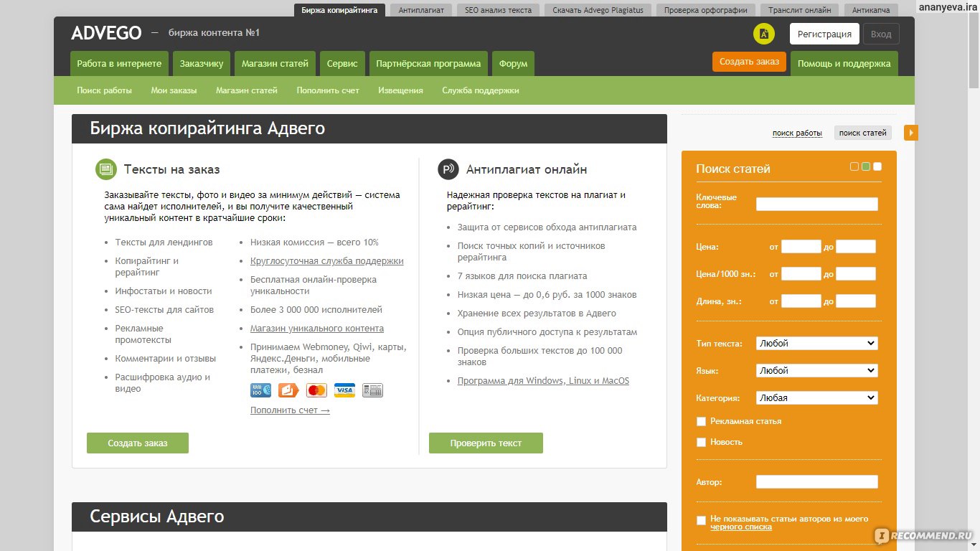Switch to the Антиплагиат top tab

tap(421, 10)
